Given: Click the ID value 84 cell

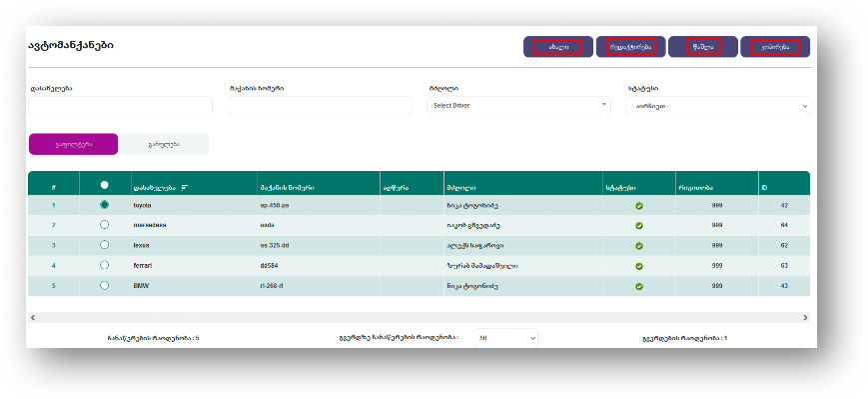Looking at the screenshot, I should coord(784,226).
